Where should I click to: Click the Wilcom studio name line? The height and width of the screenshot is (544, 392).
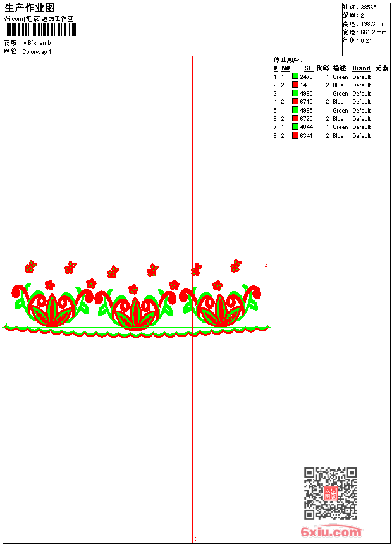coord(39,19)
